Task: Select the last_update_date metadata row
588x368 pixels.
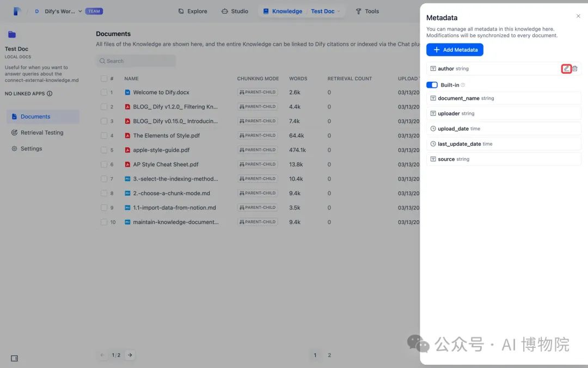Action: coord(504,144)
